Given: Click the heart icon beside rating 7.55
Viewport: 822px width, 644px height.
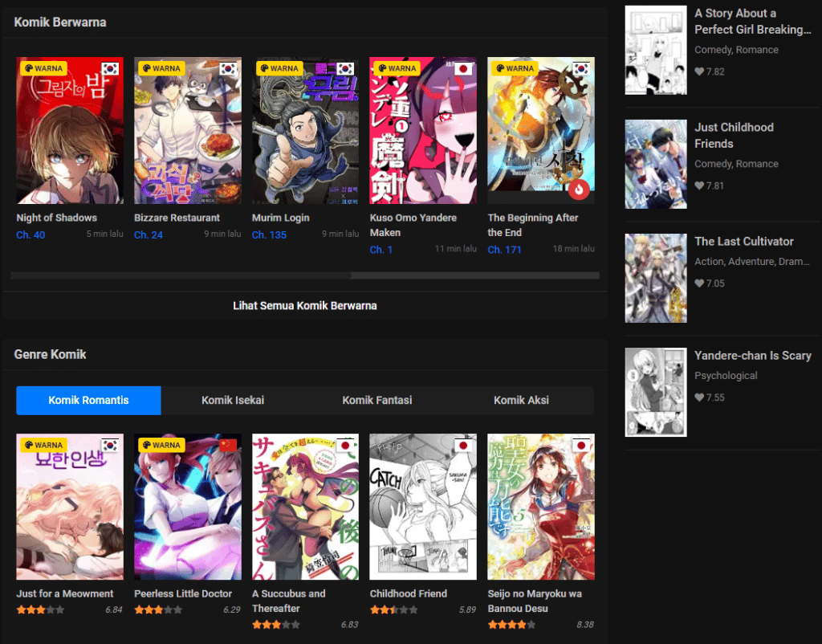Looking at the screenshot, I should click(699, 397).
